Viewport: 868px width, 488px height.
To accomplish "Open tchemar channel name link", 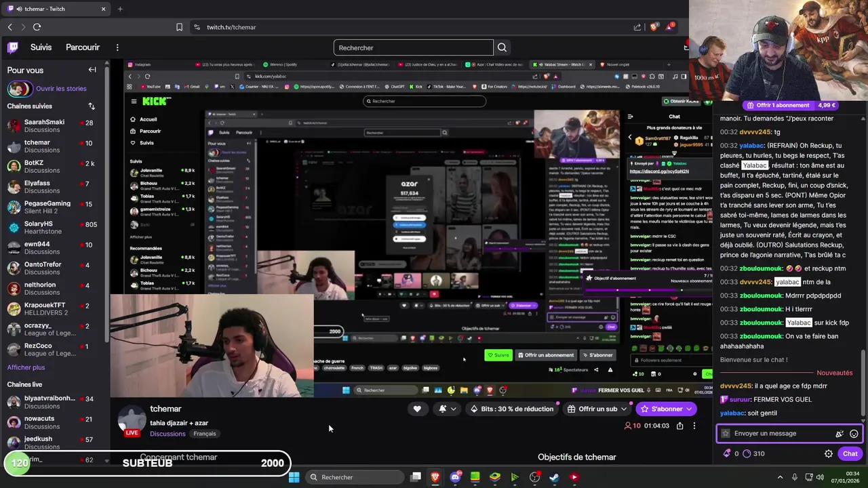I will coord(165,409).
